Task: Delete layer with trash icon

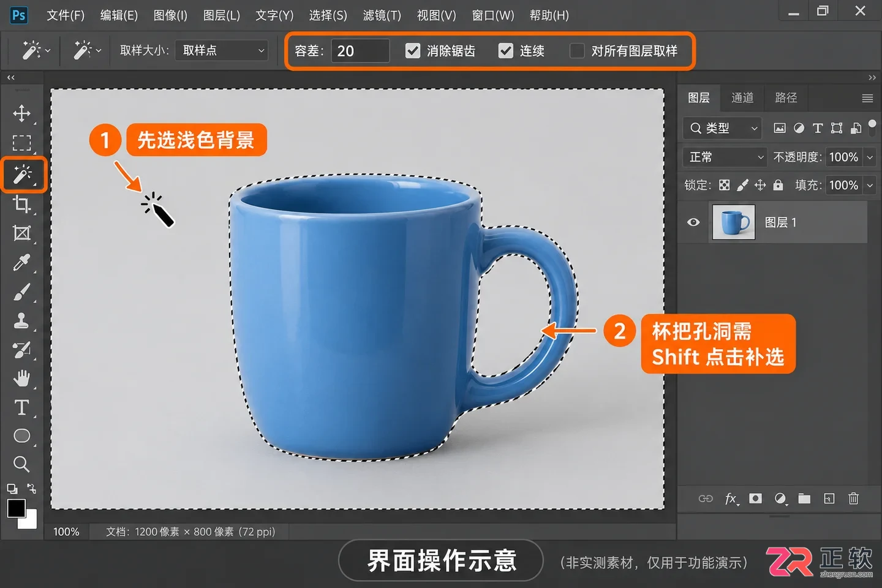Action: pos(853,499)
